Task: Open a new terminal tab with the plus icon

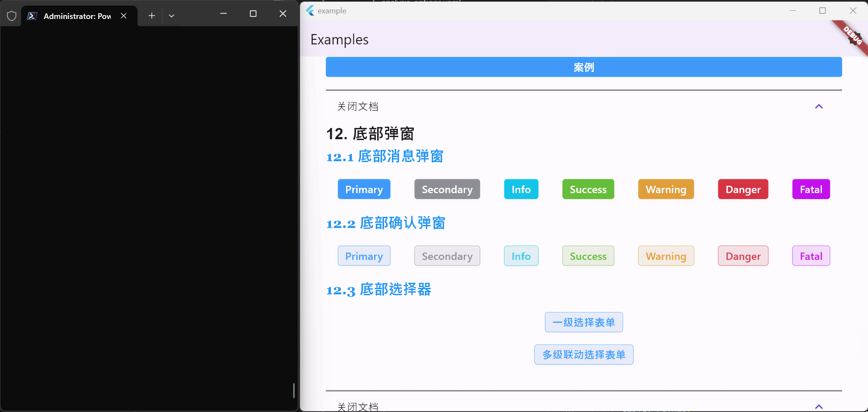Action: (x=151, y=15)
